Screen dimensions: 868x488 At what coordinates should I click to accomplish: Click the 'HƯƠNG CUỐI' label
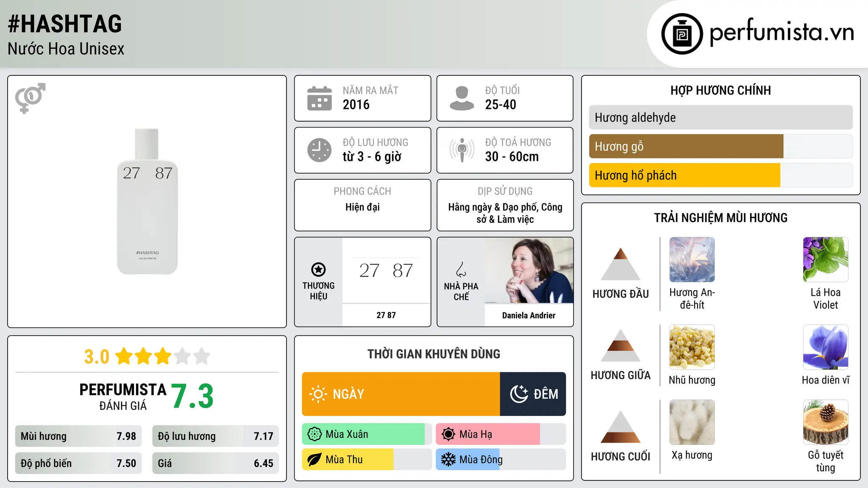(620, 457)
